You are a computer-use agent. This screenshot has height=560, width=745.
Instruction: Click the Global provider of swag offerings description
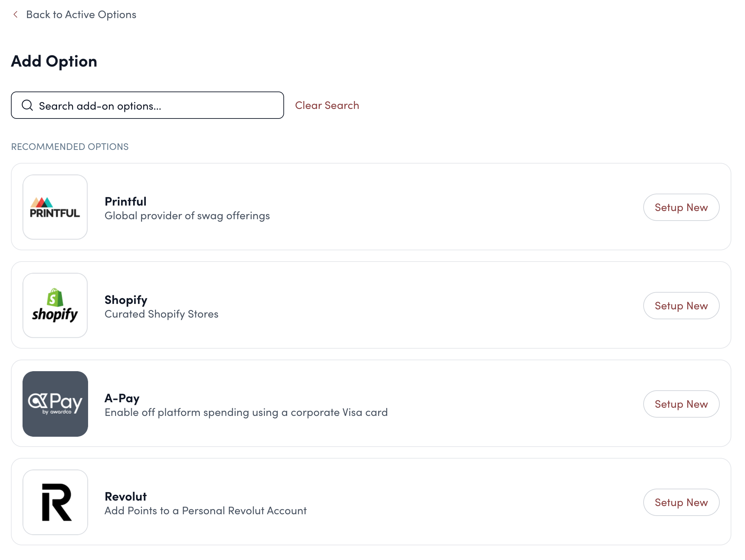point(187,216)
